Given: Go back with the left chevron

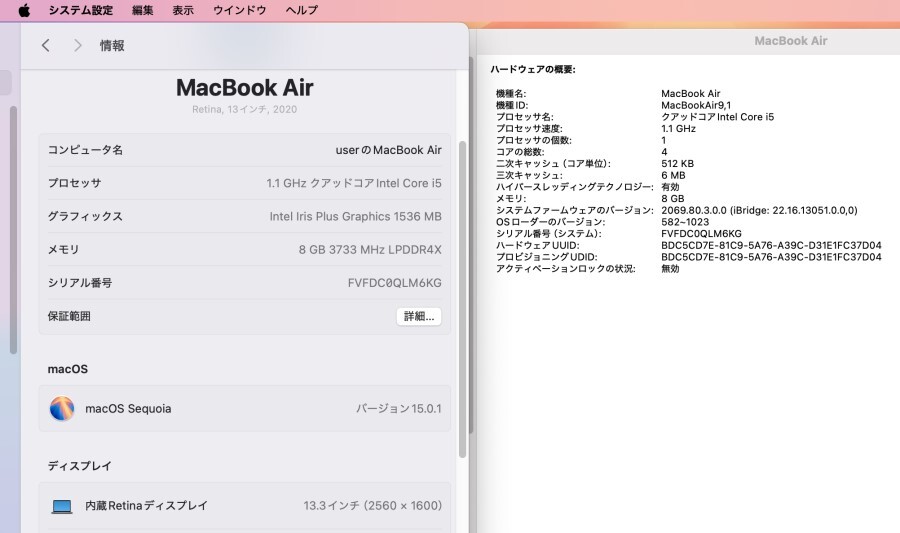Looking at the screenshot, I should (46, 45).
